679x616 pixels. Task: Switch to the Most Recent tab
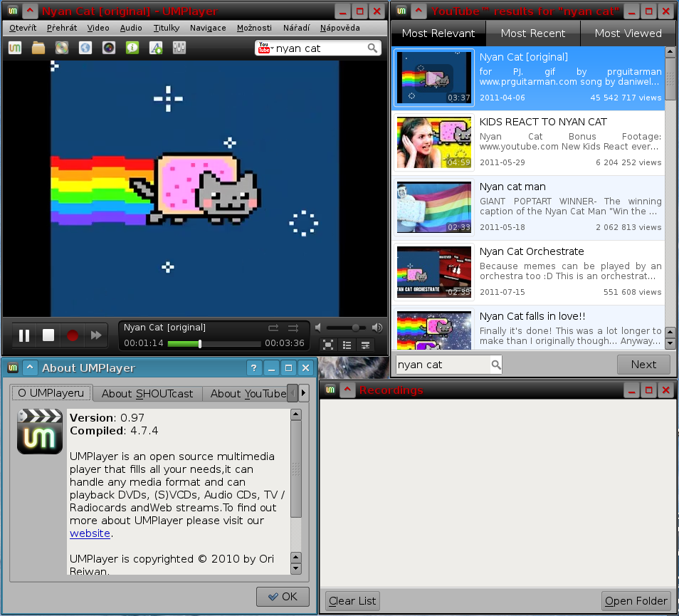(533, 33)
